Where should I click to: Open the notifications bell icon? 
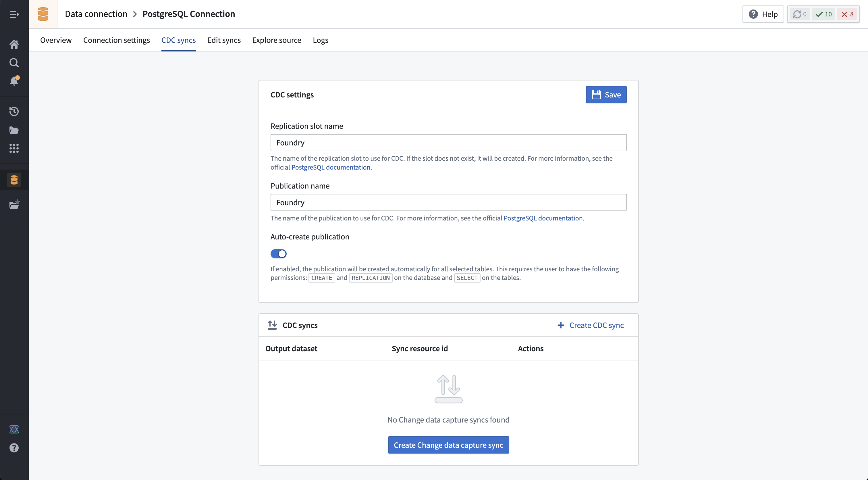[14, 81]
